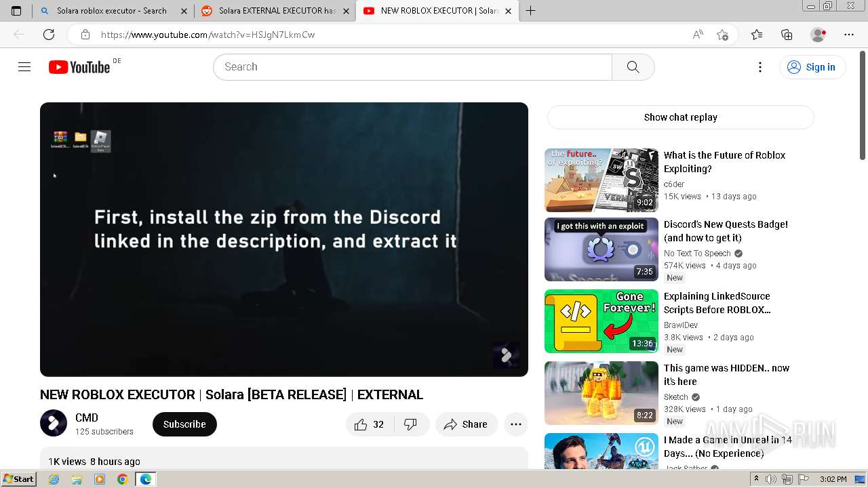The image size is (868, 488).
Task: Close the Reddit tab
Action: click(x=346, y=11)
